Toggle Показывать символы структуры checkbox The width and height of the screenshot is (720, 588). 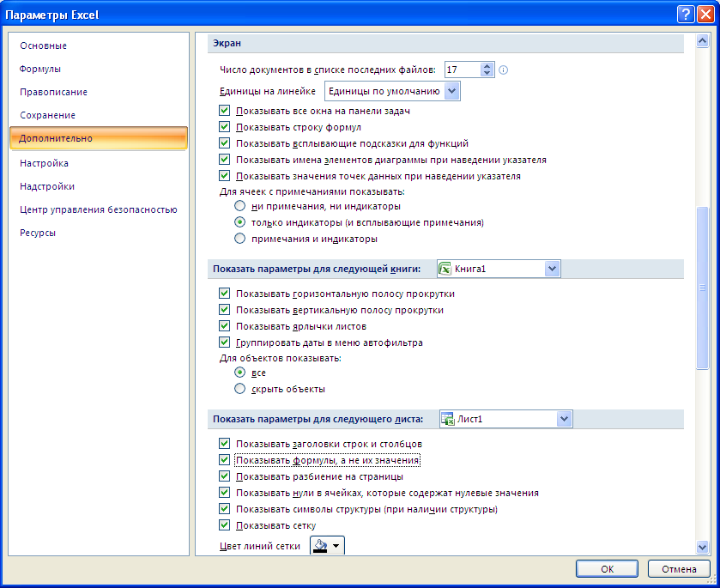coord(224,509)
